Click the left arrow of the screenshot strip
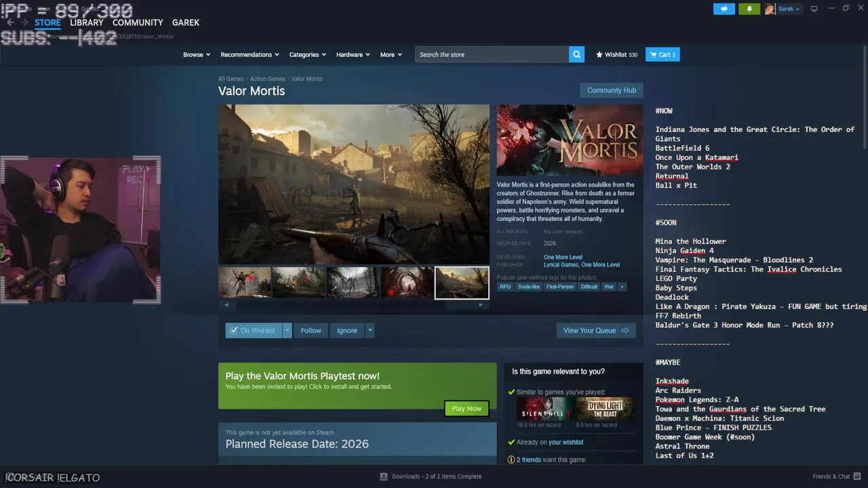The height and width of the screenshot is (488, 868). (226, 305)
